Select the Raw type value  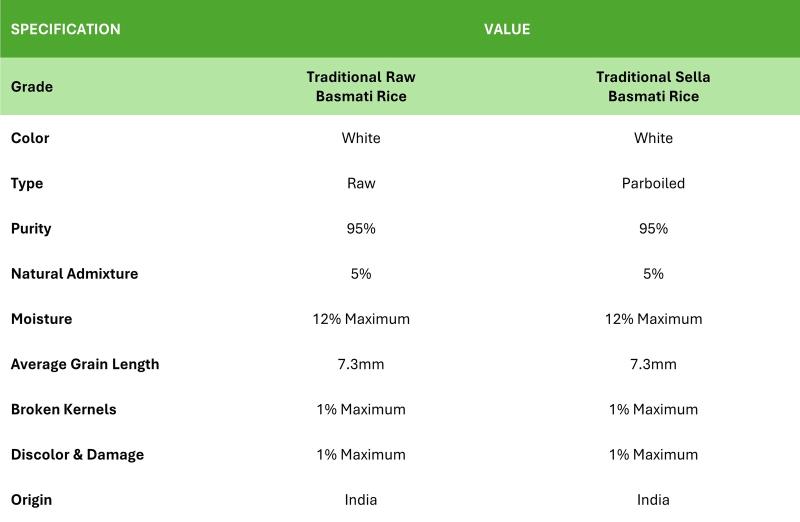361,183
